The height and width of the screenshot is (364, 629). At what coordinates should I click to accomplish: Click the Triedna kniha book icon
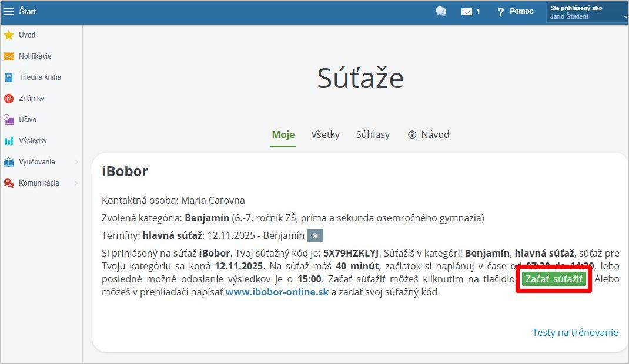coord(9,77)
